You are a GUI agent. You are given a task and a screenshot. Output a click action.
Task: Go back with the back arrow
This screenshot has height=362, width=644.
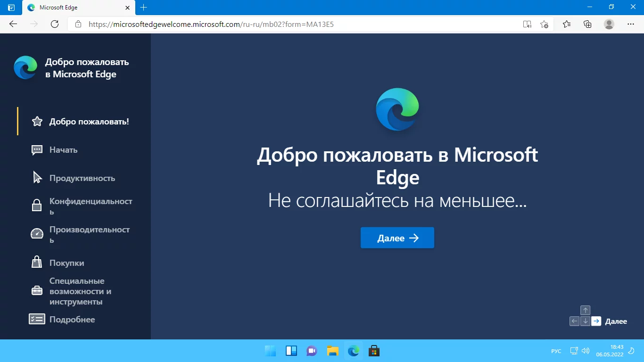point(13,24)
